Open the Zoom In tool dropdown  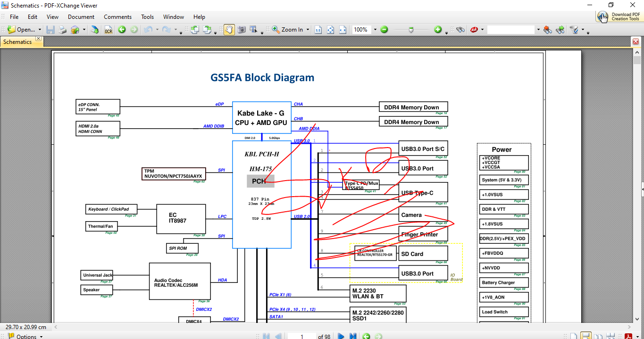point(308,29)
